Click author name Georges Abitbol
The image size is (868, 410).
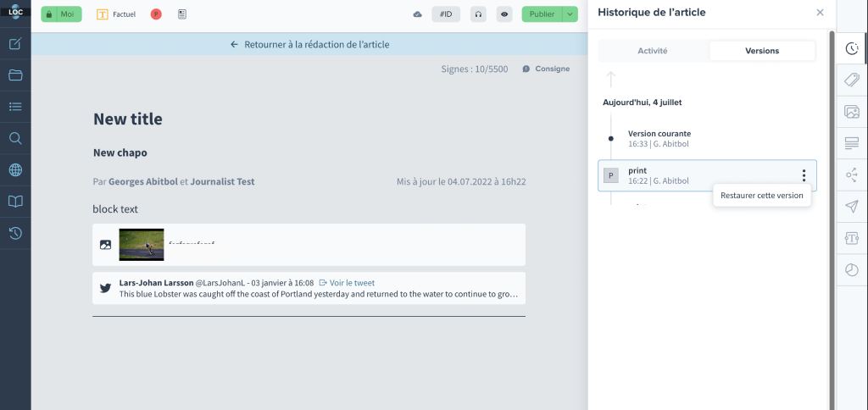[x=143, y=181]
